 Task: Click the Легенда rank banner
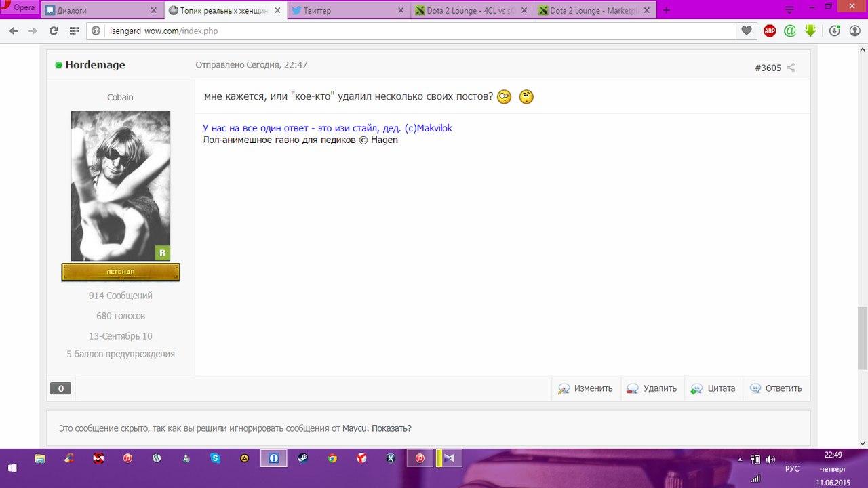(x=121, y=272)
